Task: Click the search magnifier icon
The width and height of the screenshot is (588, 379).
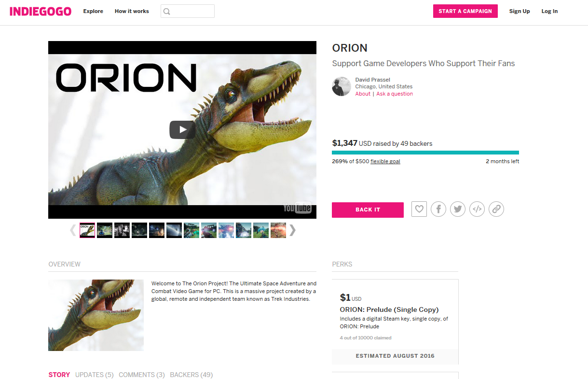Action: (167, 12)
